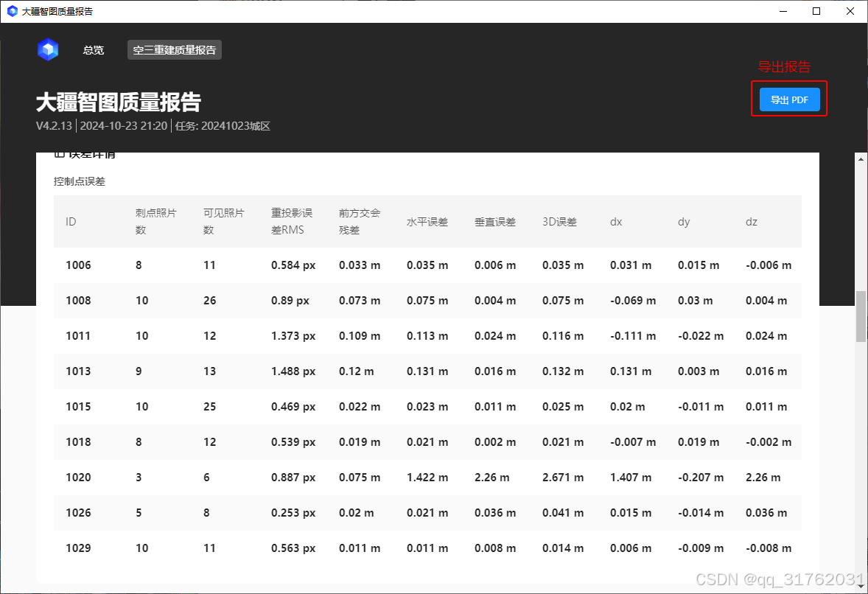Click the DJI Terra cube logo
Viewport: 868px width, 594px height.
48,50
